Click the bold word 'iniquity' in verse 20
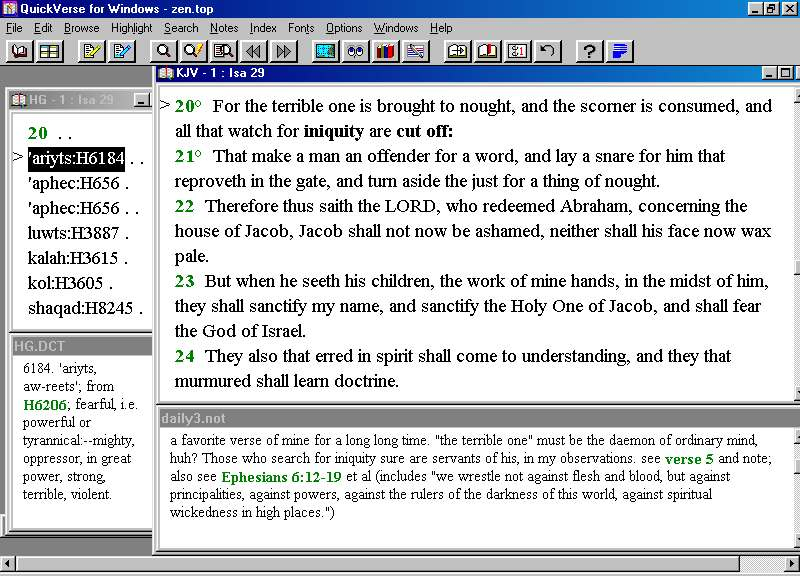Screen dimensions: 800x576 334,132
